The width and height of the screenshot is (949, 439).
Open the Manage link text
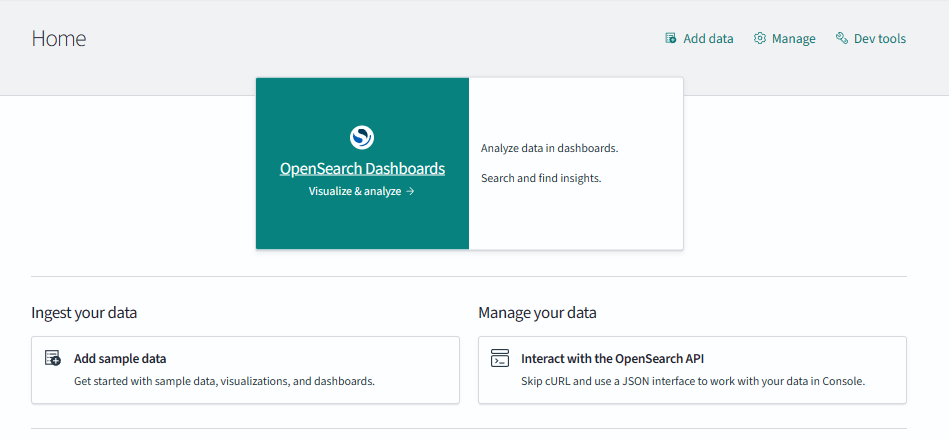tap(793, 39)
